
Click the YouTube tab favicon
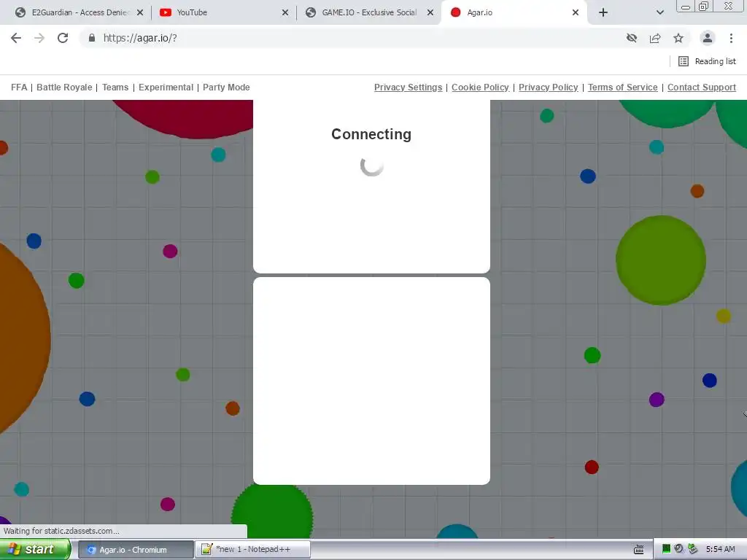166,12
